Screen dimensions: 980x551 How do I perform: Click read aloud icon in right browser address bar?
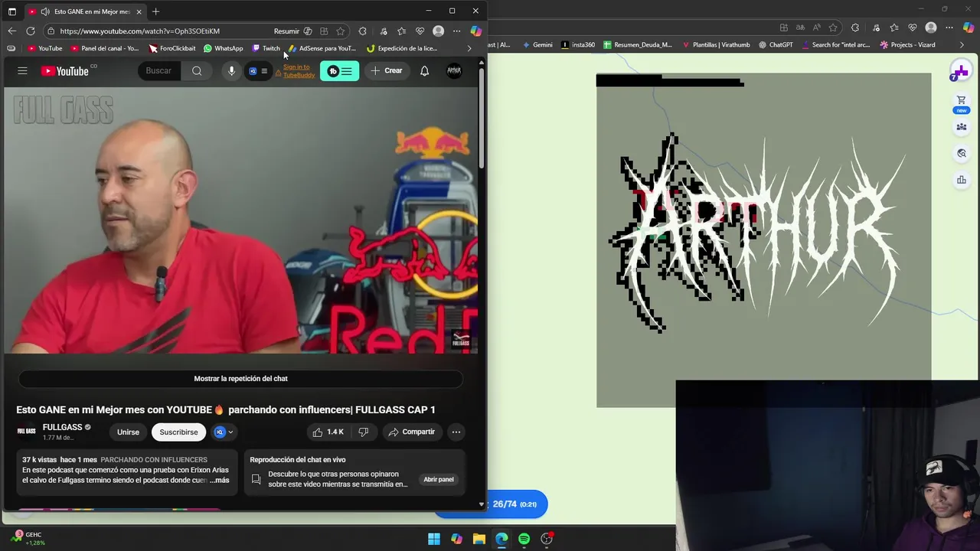tap(817, 28)
